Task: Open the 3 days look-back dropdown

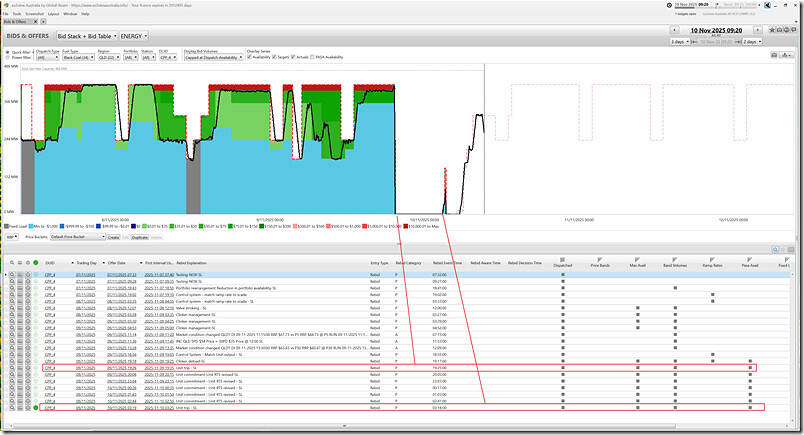Action: (x=680, y=42)
